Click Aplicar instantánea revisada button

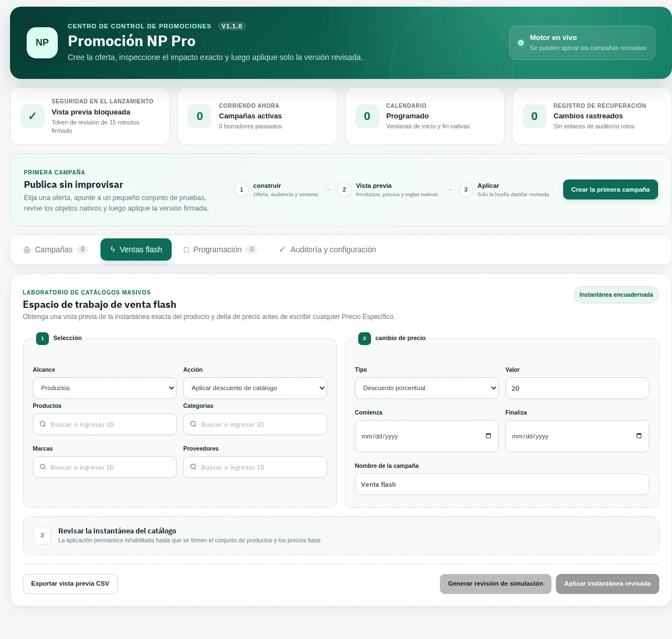click(608, 584)
